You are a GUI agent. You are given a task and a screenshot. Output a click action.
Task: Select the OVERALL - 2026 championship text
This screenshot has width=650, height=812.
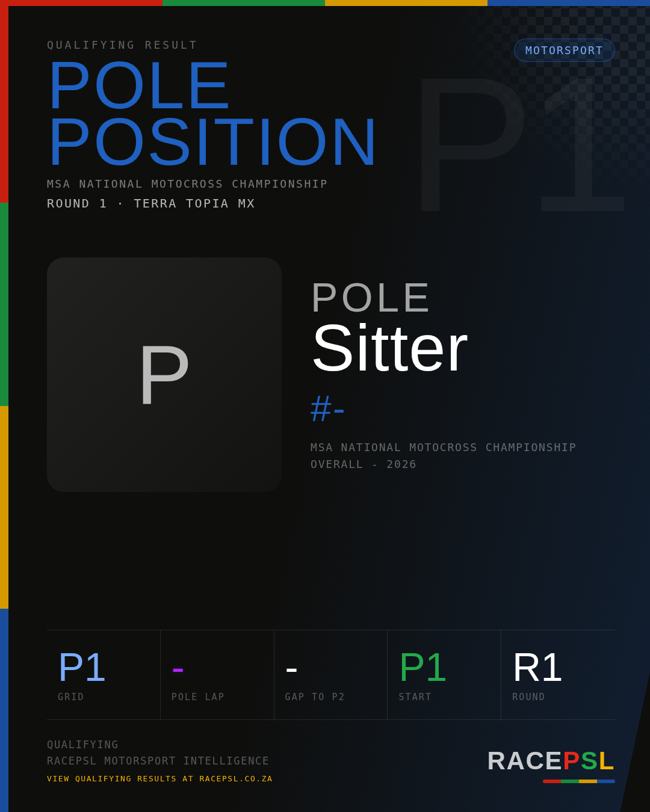point(364,464)
